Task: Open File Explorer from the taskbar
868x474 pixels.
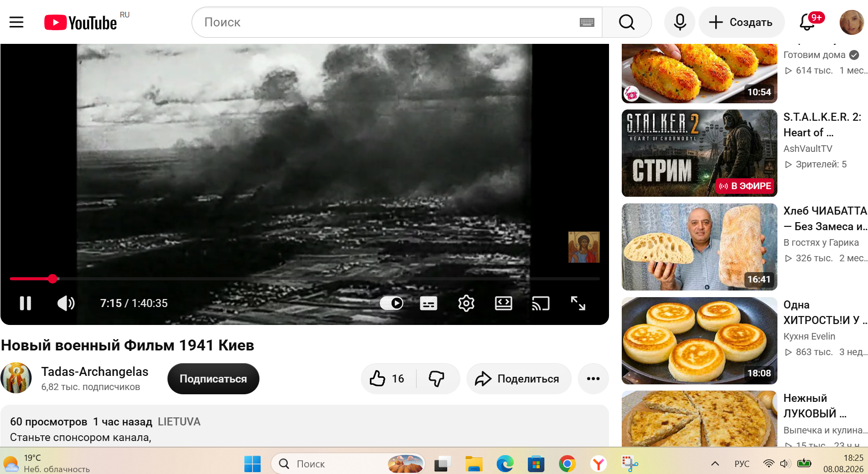Action: [474, 464]
